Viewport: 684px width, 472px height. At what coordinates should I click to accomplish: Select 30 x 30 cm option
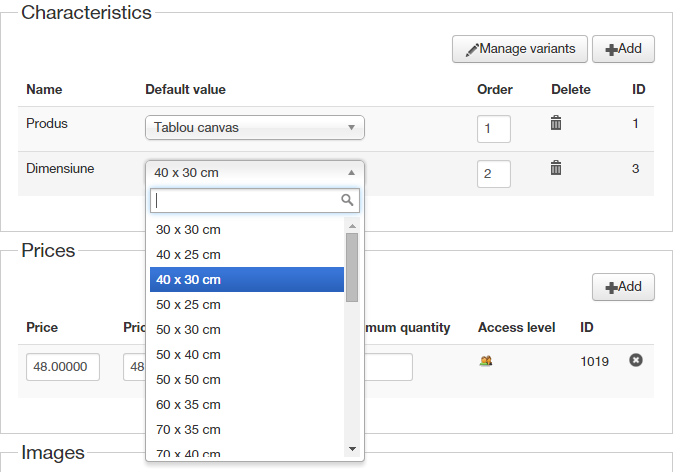(188, 230)
